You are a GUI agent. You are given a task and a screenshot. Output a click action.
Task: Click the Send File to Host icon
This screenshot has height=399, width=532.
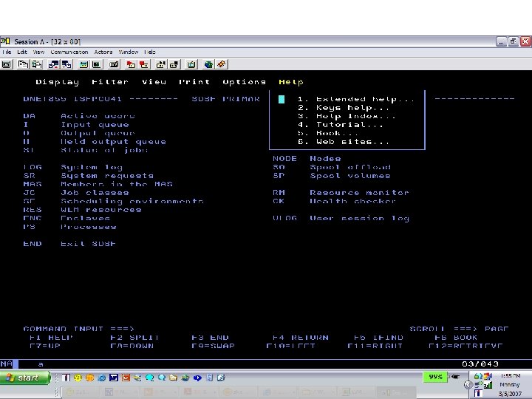point(53,64)
